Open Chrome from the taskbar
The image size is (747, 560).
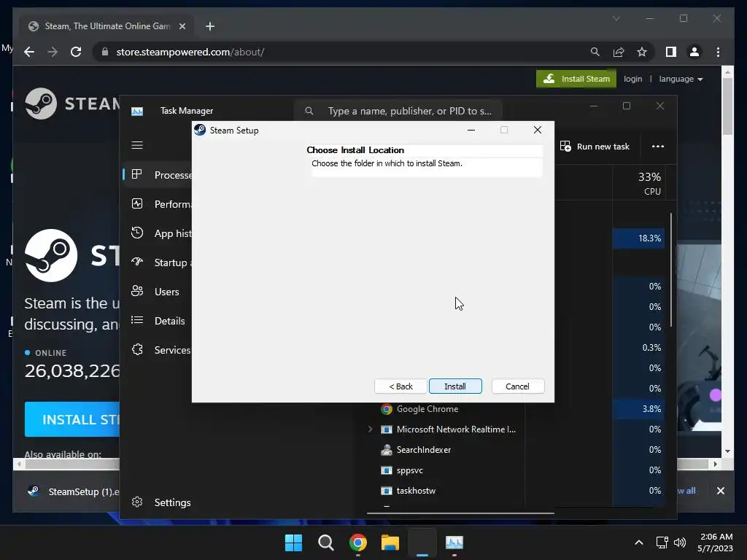click(x=357, y=542)
